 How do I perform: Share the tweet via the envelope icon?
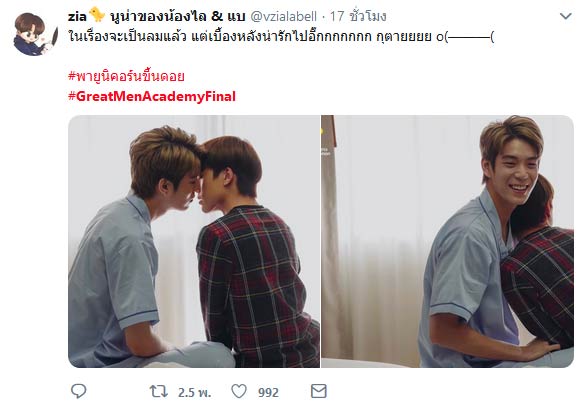coord(319,391)
